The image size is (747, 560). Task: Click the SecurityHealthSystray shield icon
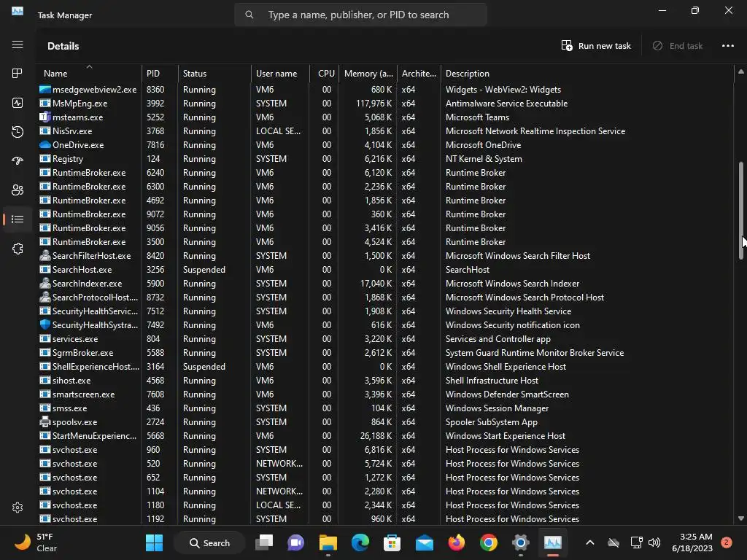coord(44,324)
